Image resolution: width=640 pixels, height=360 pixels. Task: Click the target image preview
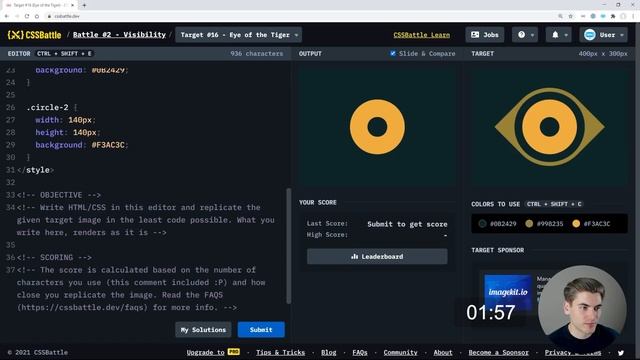(549, 126)
